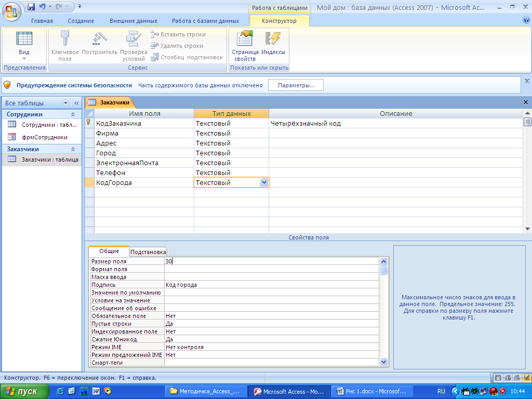The image size is (532, 399).
Task: Show the Страница свойств property sheet
Action: pos(245,46)
